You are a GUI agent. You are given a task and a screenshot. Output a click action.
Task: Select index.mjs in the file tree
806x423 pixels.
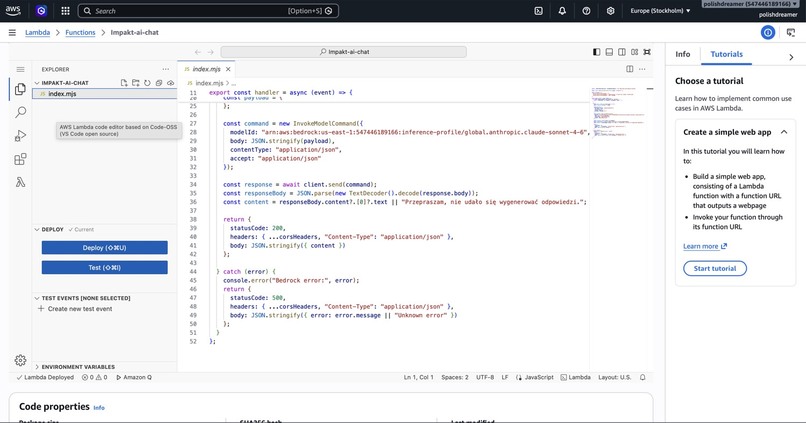click(x=104, y=94)
